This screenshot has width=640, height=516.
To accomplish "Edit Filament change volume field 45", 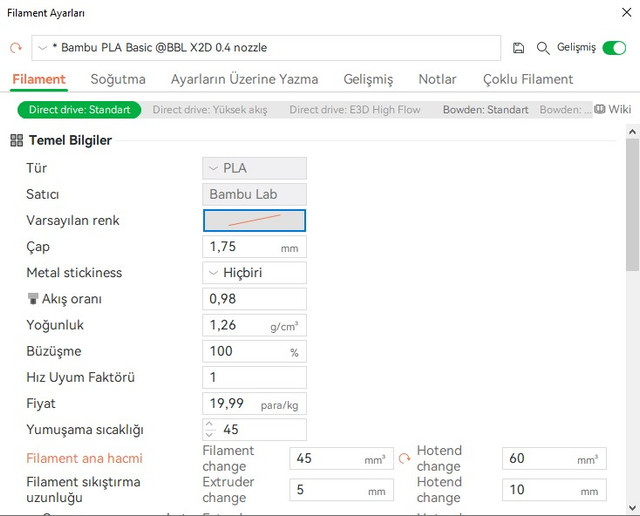I will pyautogui.click(x=341, y=458).
